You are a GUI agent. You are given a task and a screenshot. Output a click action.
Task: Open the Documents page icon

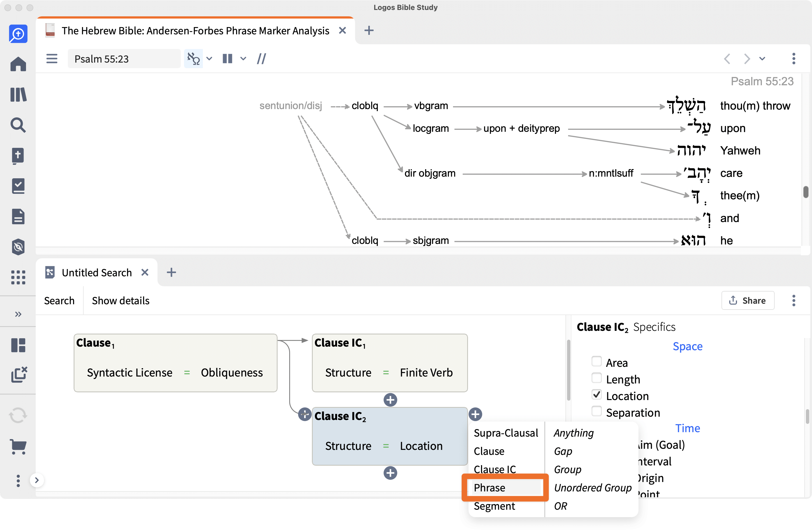point(18,216)
